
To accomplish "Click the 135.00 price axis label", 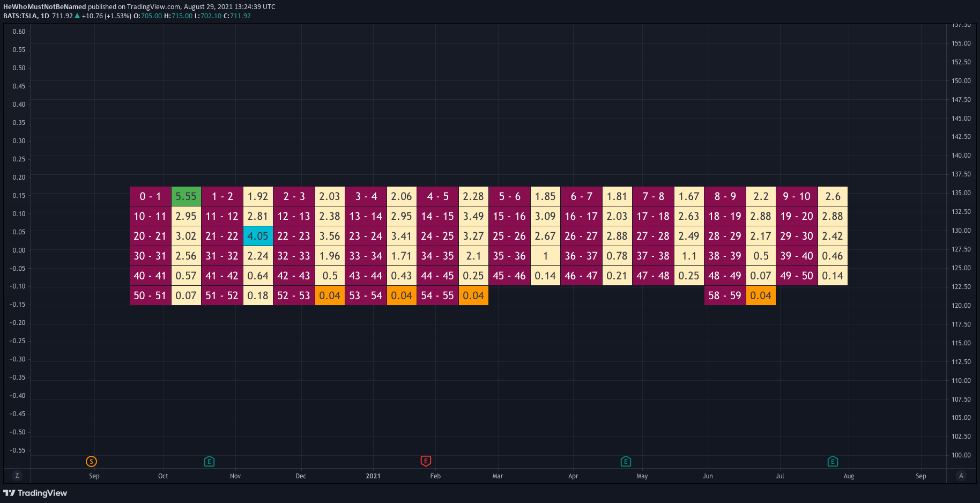I will (x=961, y=193).
